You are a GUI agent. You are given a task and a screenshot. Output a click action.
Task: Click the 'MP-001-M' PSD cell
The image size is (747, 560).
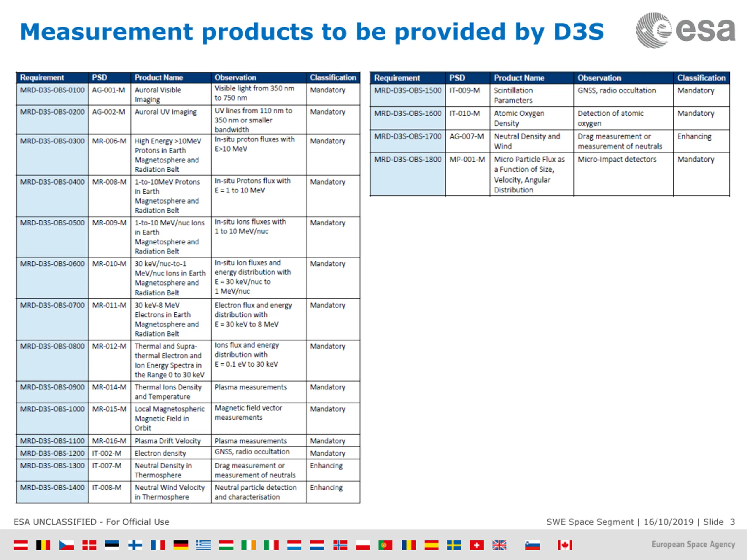(467, 174)
